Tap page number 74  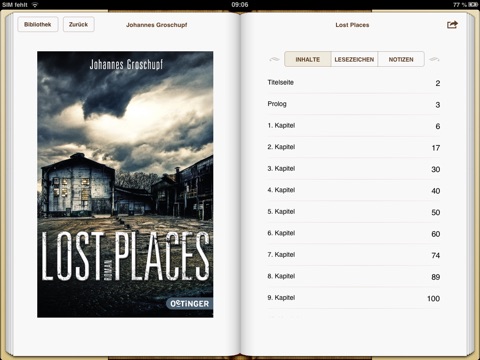point(436,256)
